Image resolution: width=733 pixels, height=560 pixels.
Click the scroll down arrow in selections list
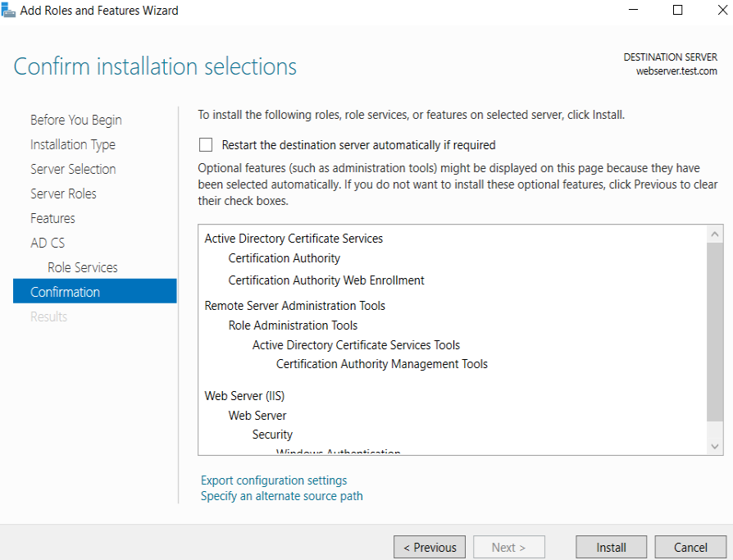(x=714, y=446)
